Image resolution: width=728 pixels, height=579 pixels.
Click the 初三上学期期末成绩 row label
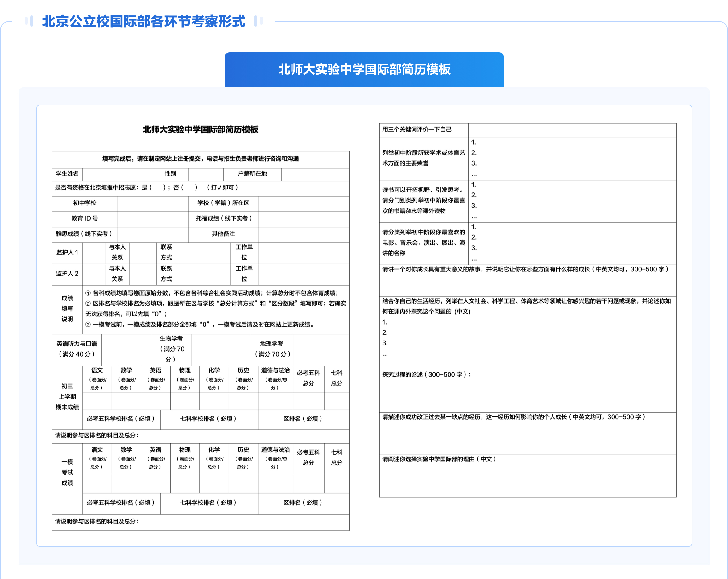(67, 397)
